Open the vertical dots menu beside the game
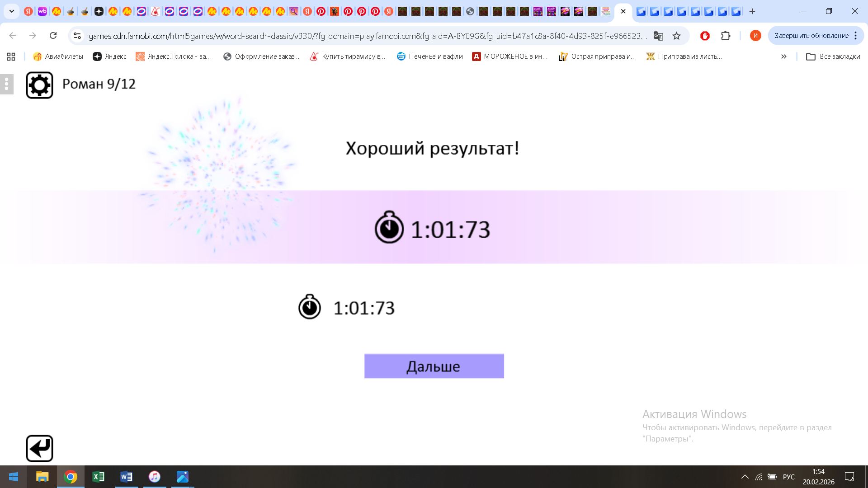 (x=6, y=84)
